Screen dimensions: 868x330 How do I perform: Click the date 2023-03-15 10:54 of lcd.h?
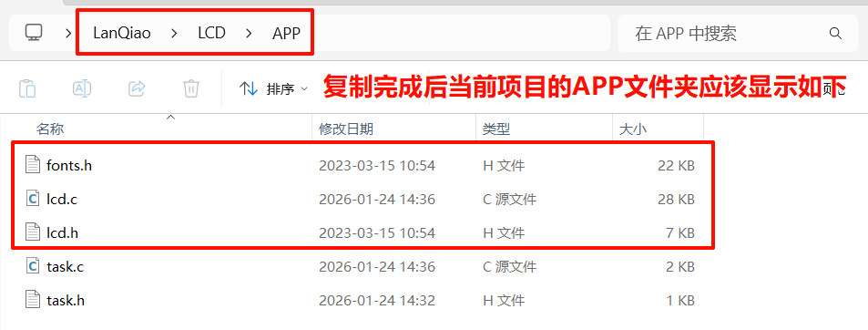pos(377,233)
